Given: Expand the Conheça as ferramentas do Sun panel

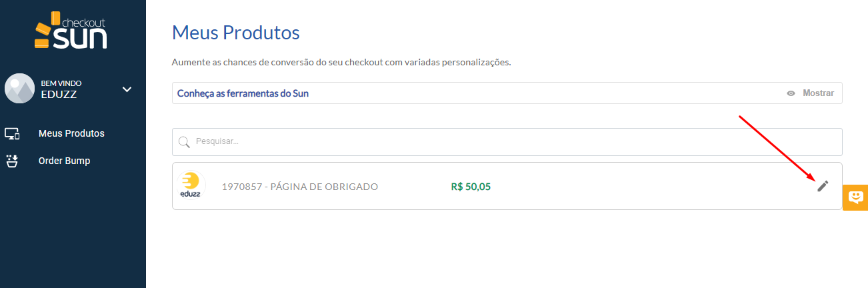Looking at the screenshot, I should 243,93.
